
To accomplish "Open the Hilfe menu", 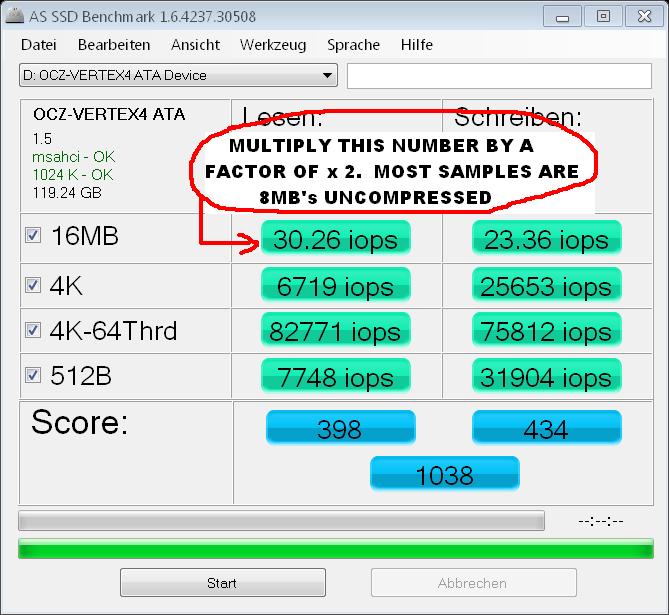I will (x=417, y=45).
